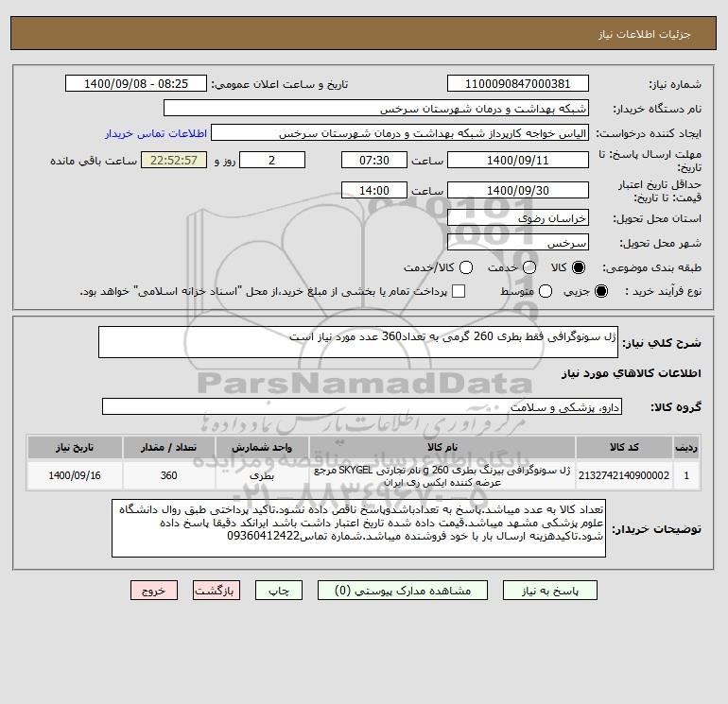The width and height of the screenshot is (728, 704).
Task: Click the طبقه بندی موضوعی label
Action: click(651, 267)
